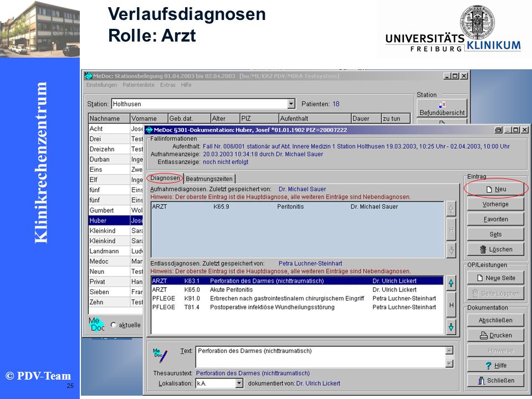Screen dimensions: 532x399
Task: Open the Extras menu in Stationsbelegung window
Action: (x=167, y=85)
